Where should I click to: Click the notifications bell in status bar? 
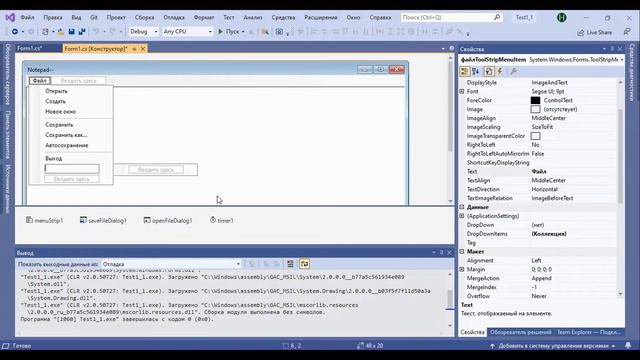pos(628,345)
